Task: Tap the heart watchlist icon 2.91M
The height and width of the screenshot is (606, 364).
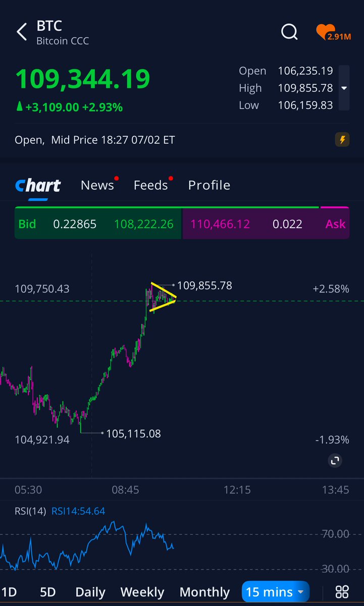Action: 333,32
